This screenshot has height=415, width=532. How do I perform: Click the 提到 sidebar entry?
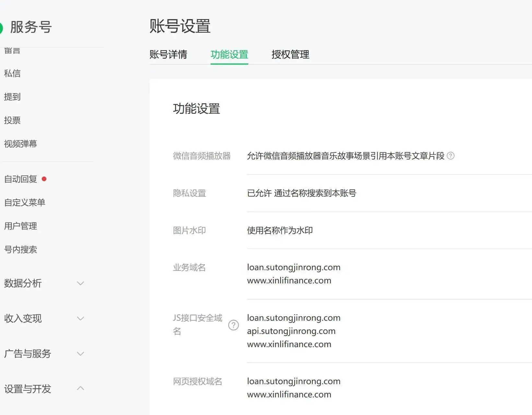click(12, 97)
